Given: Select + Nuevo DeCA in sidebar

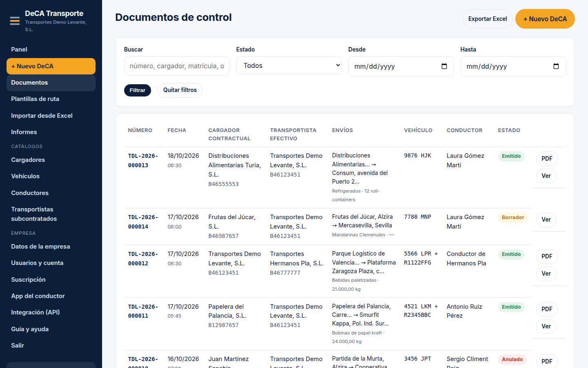Looking at the screenshot, I should click(x=51, y=66).
